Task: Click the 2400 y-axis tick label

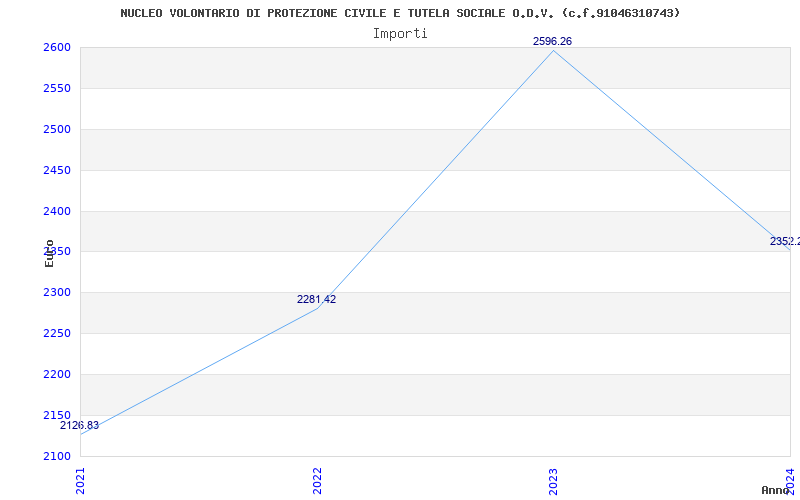Action: [57, 211]
